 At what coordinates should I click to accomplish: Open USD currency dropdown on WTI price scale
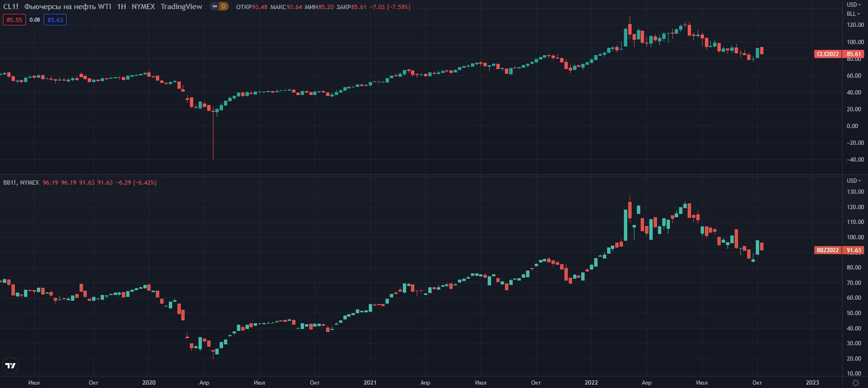[853, 5]
